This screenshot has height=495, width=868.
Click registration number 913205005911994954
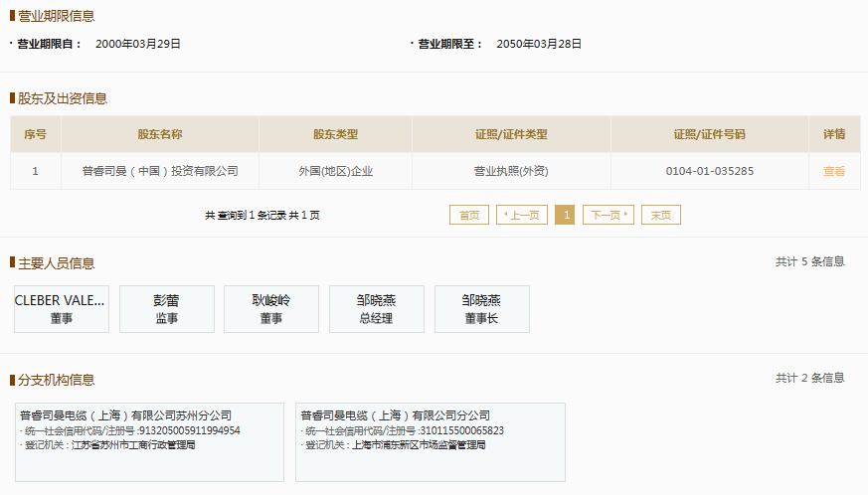click(189, 430)
